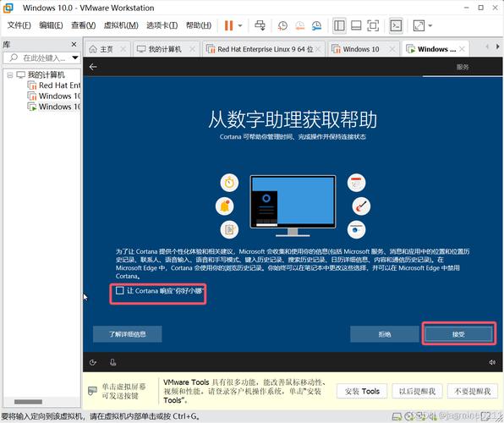The image size is (504, 423).
Task: Select the powered-off Windows 10 tree entry
Action: (x=53, y=96)
